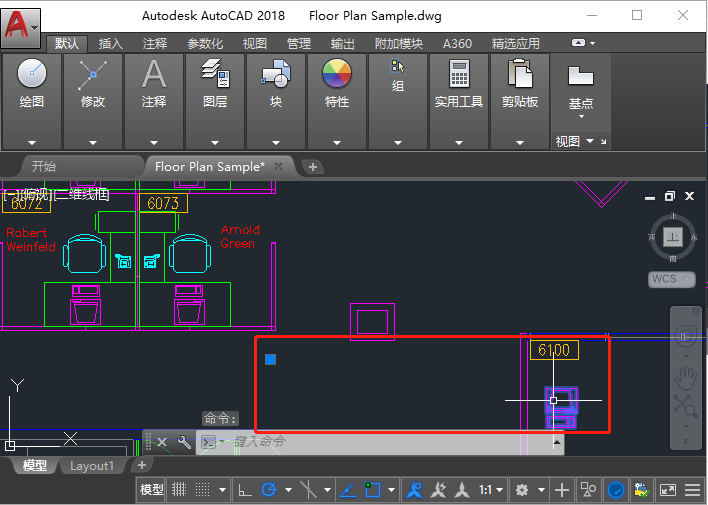Image resolution: width=708 pixels, height=505 pixels.
Task: Open status bar customization hamburger menu
Action: coord(692,490)
